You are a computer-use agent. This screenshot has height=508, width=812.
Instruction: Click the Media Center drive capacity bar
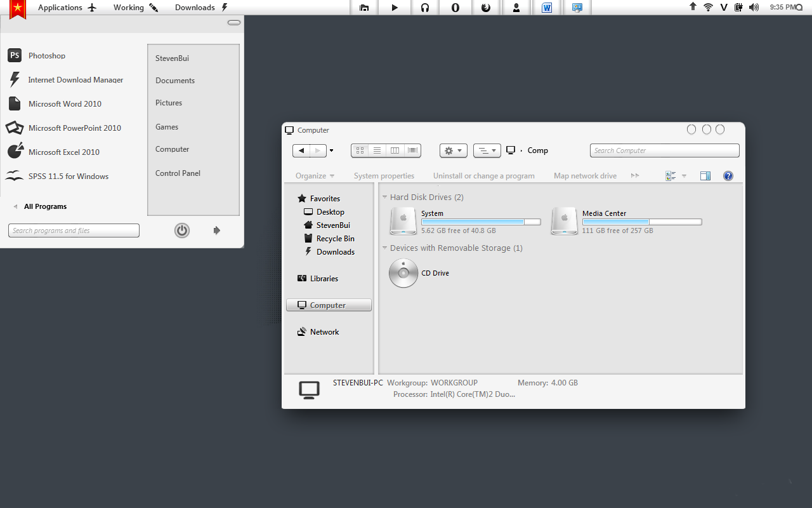point(642,222)
